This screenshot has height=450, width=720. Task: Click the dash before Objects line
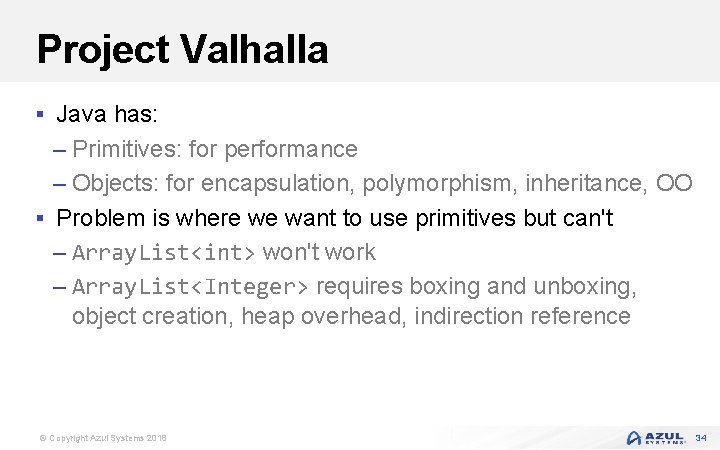pos(59,185)
